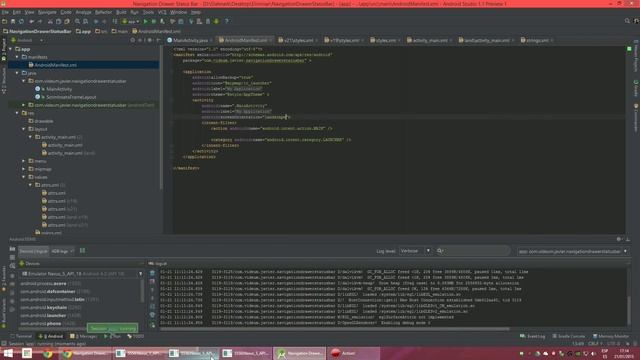Click the Undo toolbar arrow

click(31, 21)
